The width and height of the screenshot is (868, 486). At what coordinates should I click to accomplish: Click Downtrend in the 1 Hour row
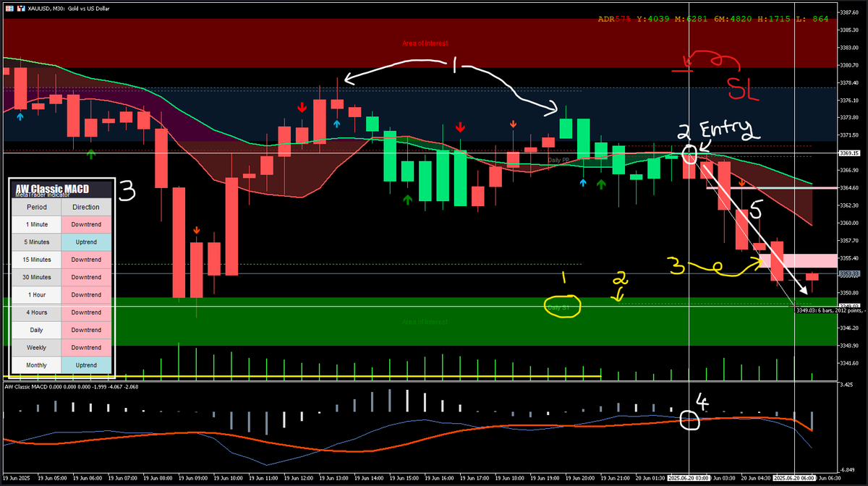tap(87, 295)
